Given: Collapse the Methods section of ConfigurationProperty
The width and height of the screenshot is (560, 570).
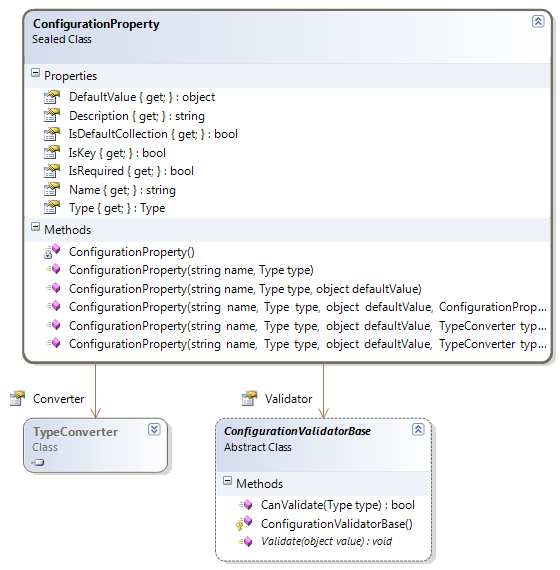Looking at the screenshot, I should tap(35, 227).
